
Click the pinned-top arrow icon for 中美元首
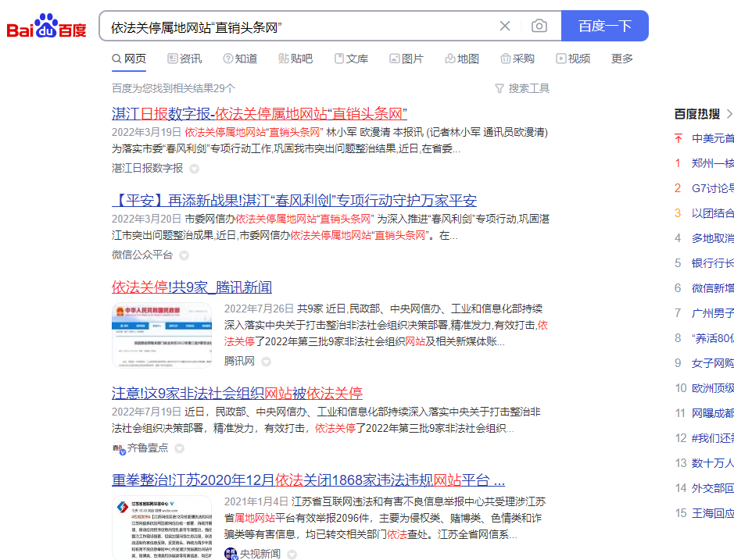click(x=679, y=138)
